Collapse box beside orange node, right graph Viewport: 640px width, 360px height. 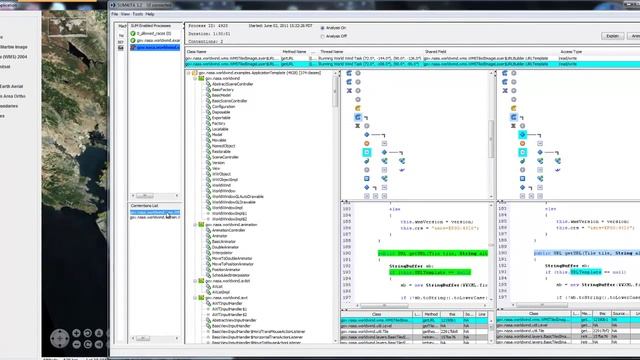[x=540, y=143]
